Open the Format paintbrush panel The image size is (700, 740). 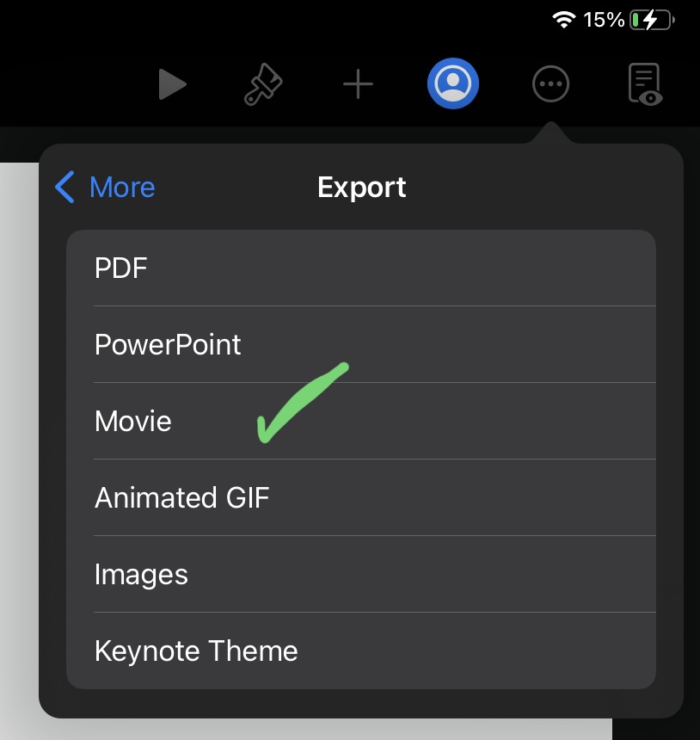coord(263,84)
